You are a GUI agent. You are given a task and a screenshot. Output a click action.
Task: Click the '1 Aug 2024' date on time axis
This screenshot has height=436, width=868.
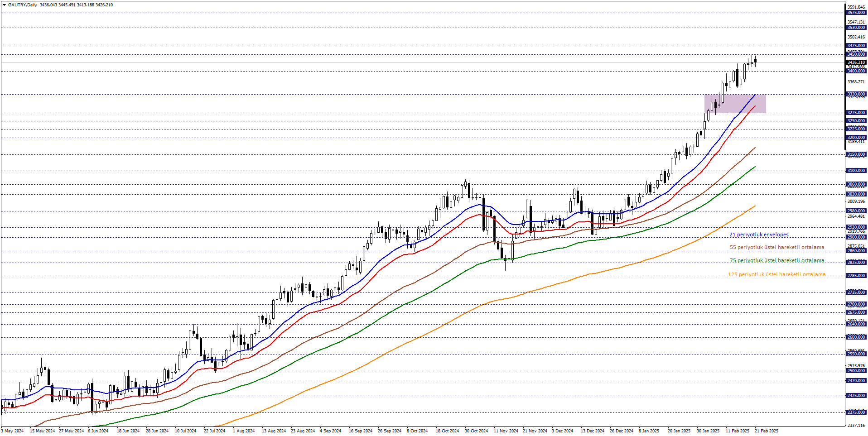[x=244, y=431]
